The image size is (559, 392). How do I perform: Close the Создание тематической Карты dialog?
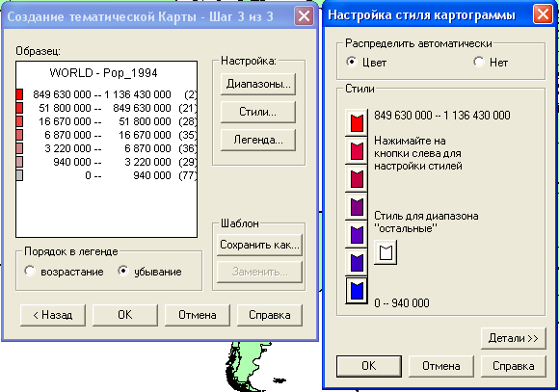coord(304,16)
